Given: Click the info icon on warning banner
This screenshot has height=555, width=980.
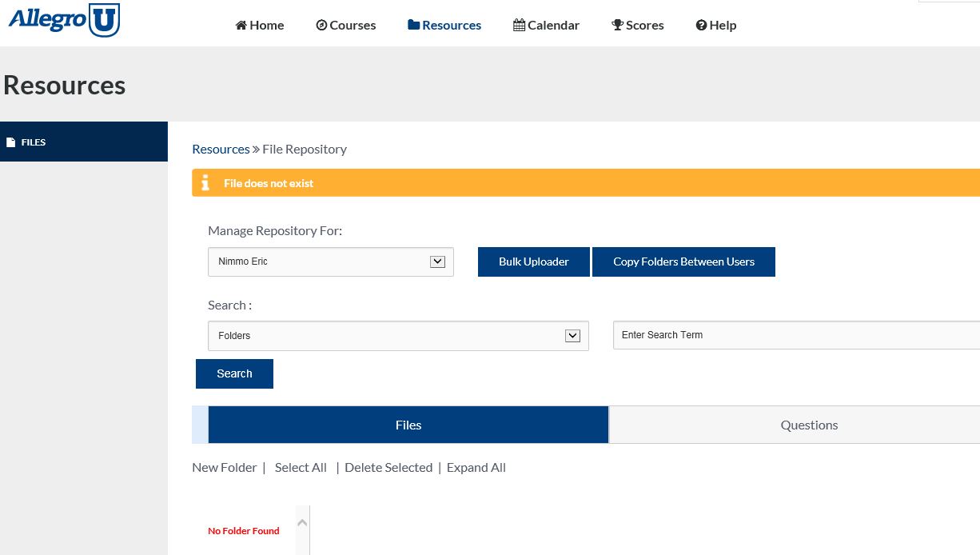Looking at the screenshot, I should [x=205, y=183].
